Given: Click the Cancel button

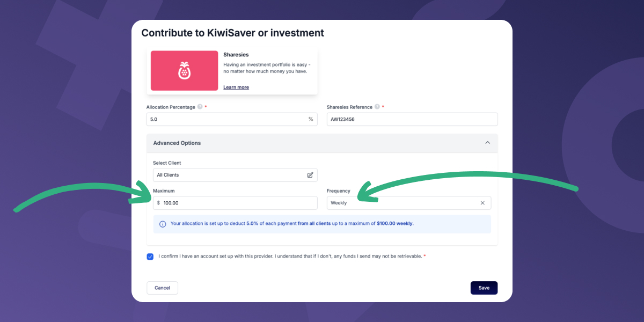Looking at the screenshot, I should (x=162, y=288).
